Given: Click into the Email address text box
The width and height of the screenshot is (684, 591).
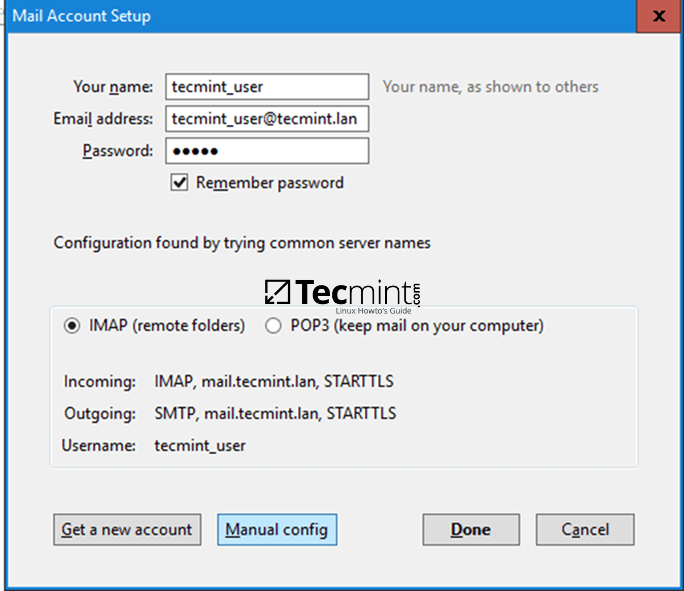Looking at the screenshot, I should tap(266, 119).
